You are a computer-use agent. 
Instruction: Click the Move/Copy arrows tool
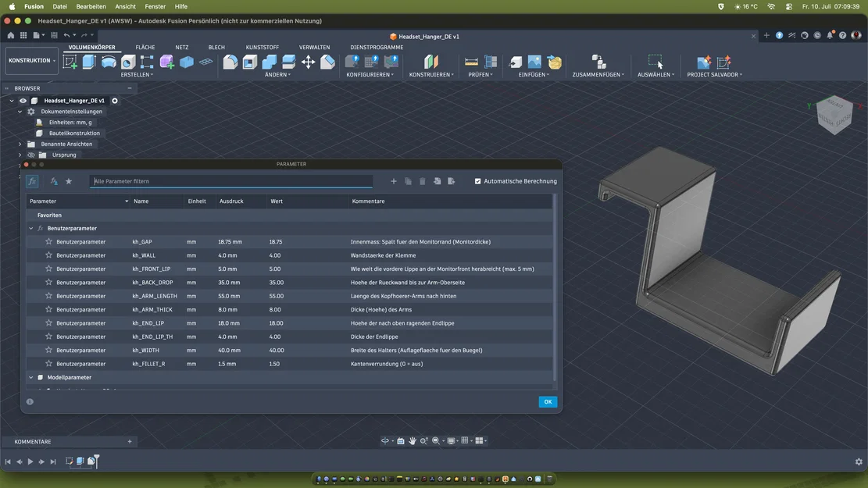coord(309,62)
